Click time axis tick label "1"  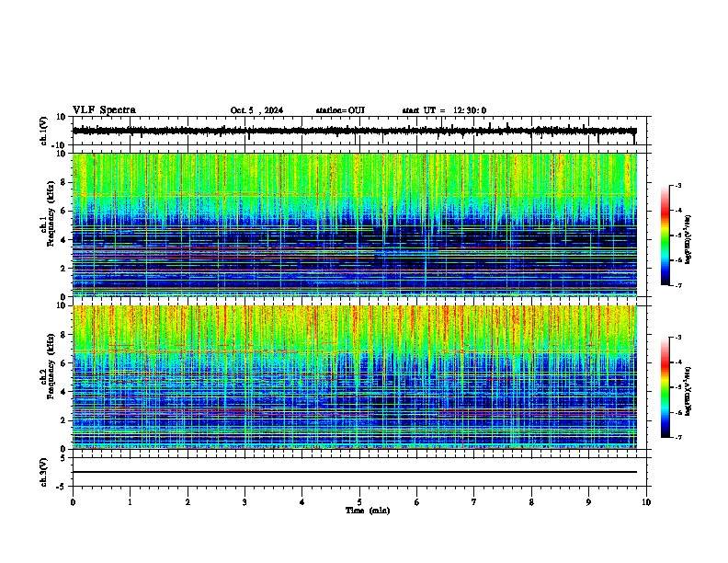(x=130, y=502)
